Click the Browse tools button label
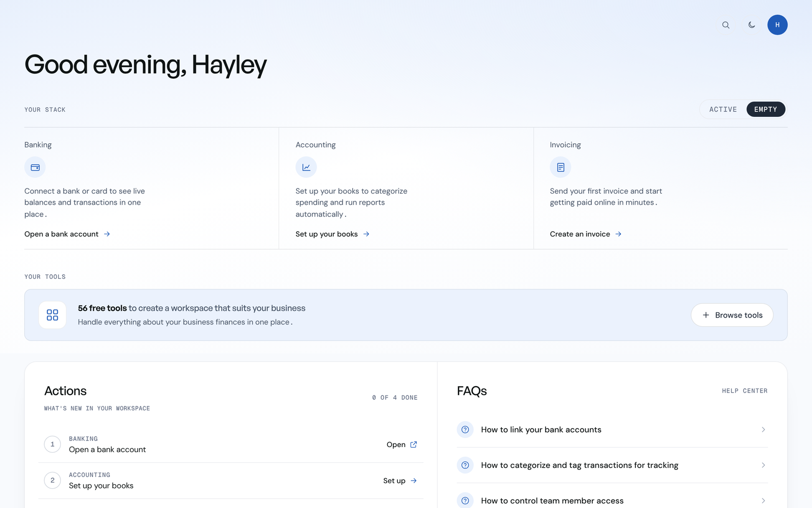Image resolution: width=812 pixels, height=508 pixels. pos(738,315)
